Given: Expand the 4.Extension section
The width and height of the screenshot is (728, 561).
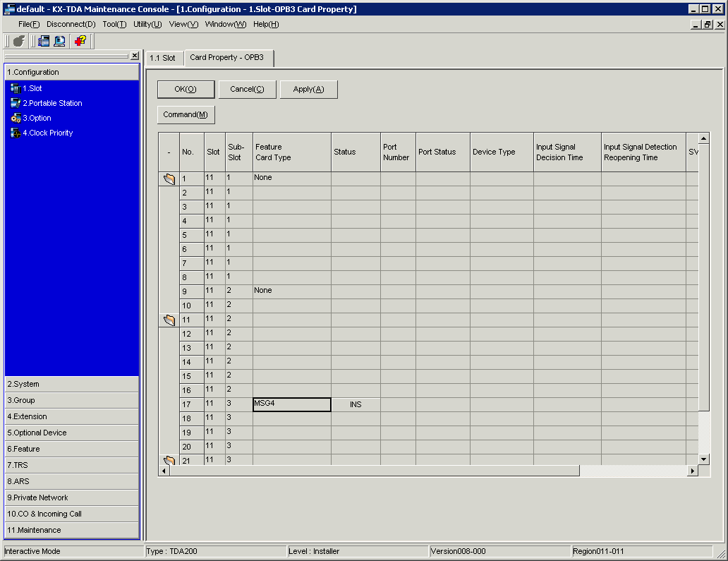Looking at the screenshot, I should click(x=72, y=416).
